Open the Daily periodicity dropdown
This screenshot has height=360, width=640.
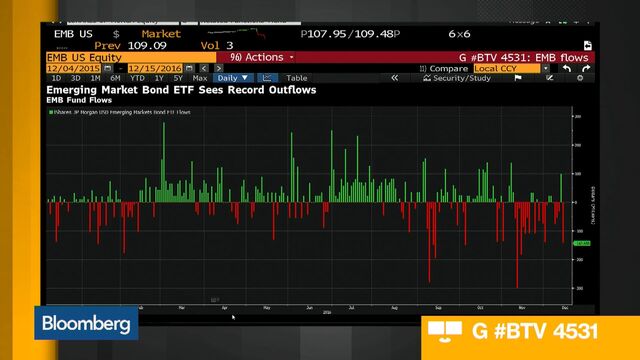(x=233, y=78)
